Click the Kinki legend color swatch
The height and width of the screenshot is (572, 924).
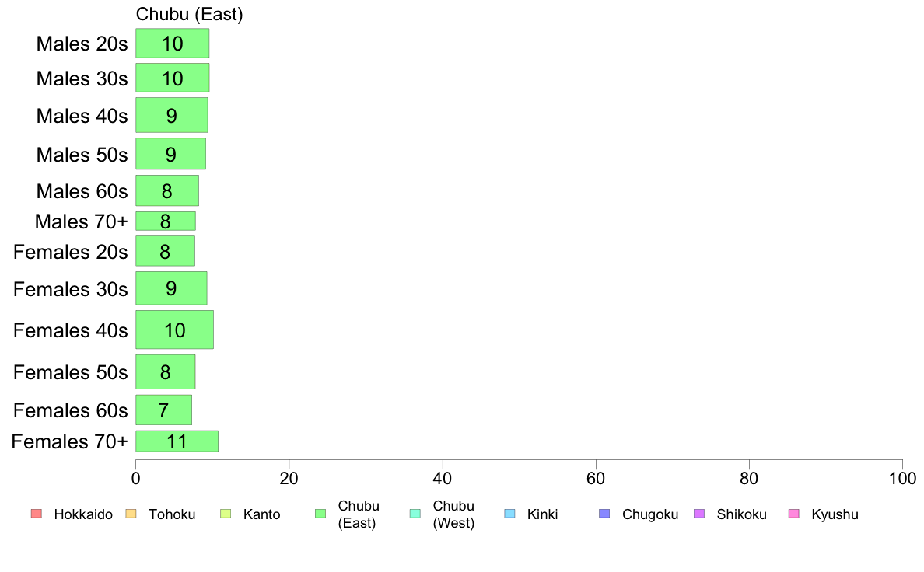click(509, 514)
